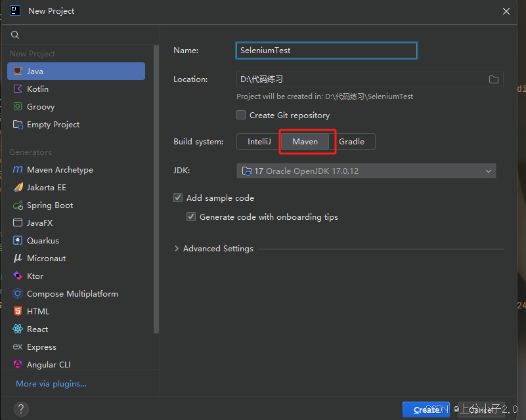Click the Name field containing SeleniumTest
Viewport: 526px width, 420px height.
[x=326, y=51]
